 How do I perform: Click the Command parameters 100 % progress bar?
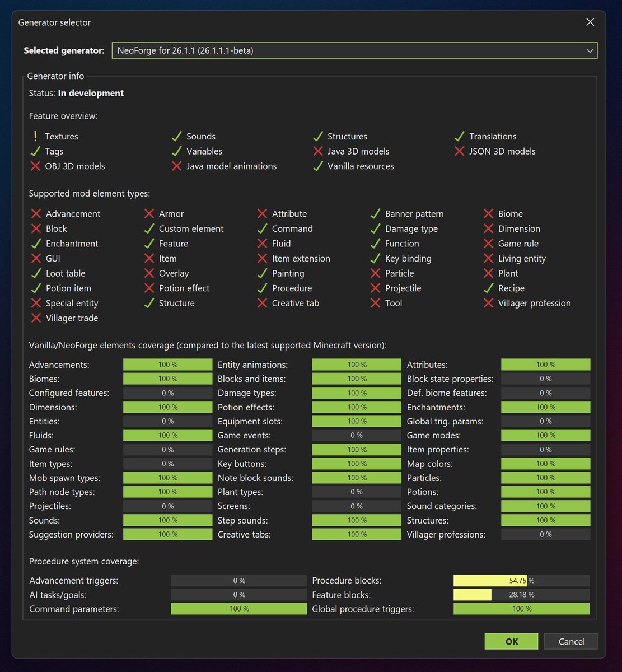(x=238, y=609)
